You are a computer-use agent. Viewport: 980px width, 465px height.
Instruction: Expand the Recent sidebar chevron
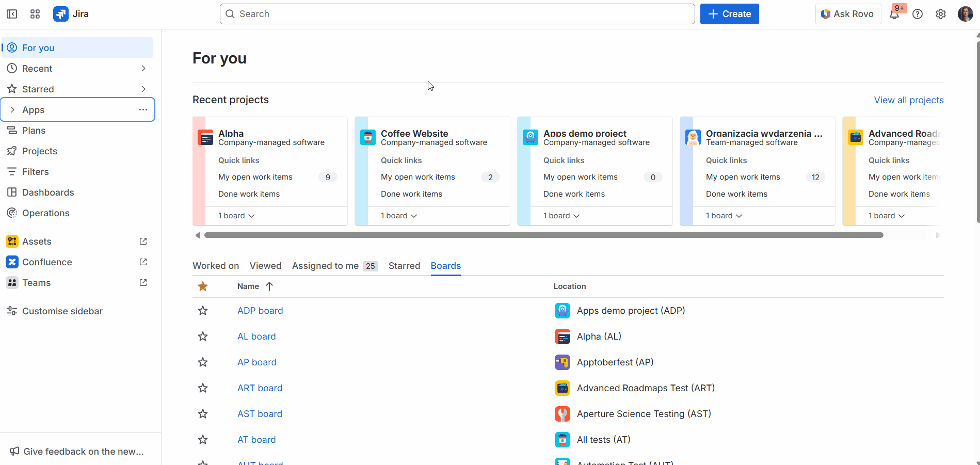pos(143,68)
